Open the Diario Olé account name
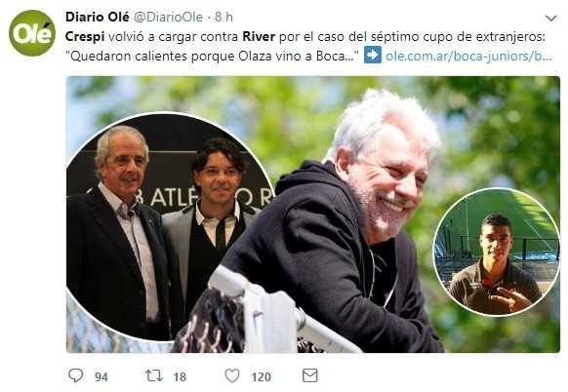 [98, 17]
